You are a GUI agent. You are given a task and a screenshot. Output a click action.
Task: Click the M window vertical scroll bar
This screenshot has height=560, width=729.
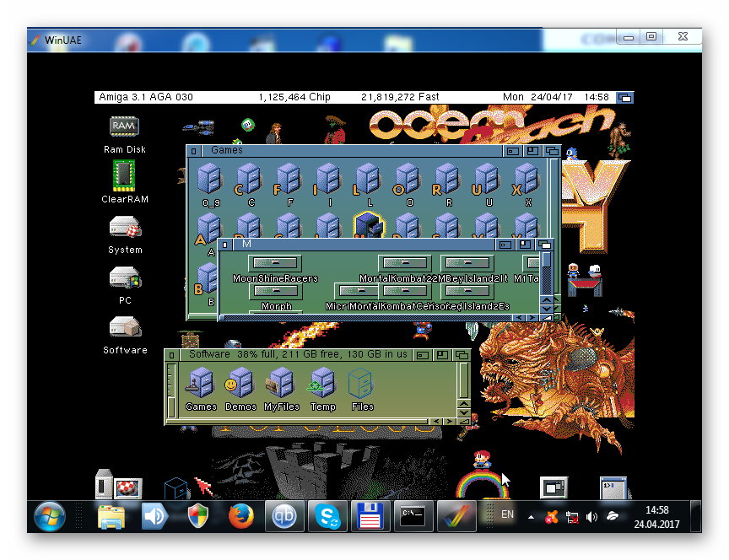(546, 274)
